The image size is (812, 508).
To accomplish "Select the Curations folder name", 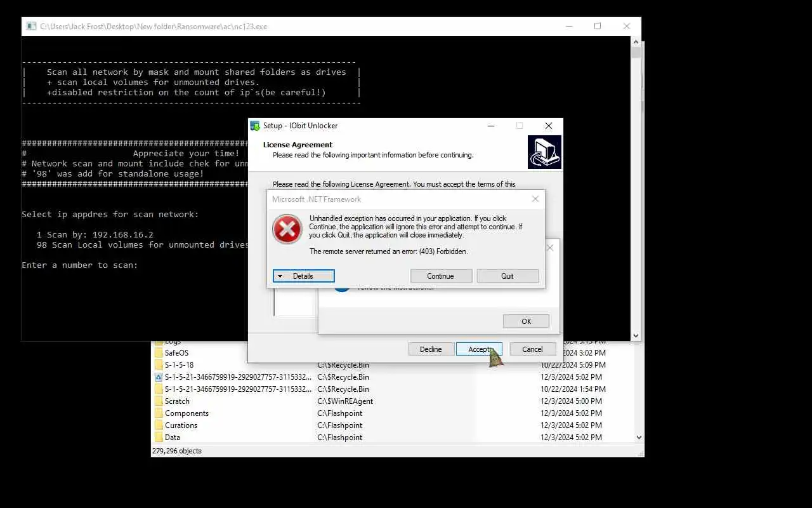I will (x=181, y=425).
